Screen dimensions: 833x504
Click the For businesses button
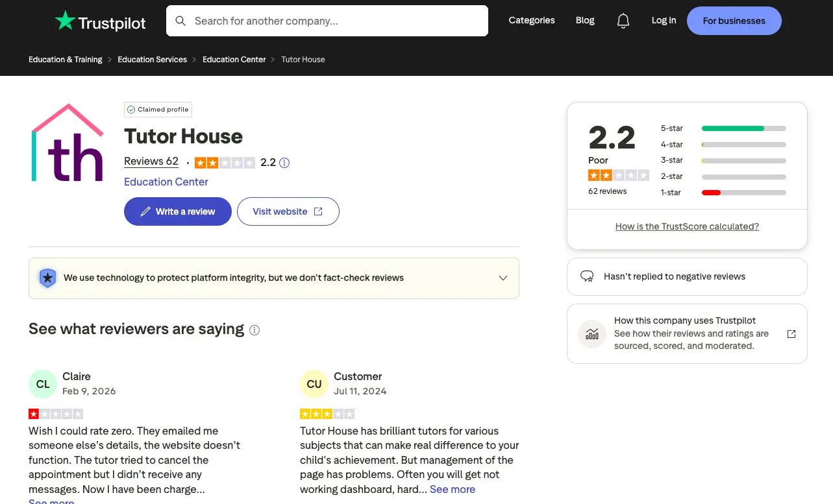coord(733,20)
